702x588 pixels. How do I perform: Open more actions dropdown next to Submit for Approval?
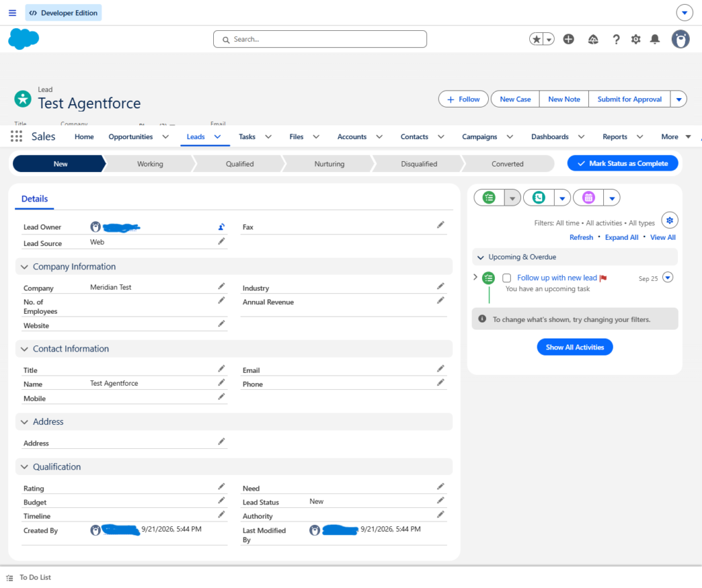pyautogui.click(x=679, y=99)
